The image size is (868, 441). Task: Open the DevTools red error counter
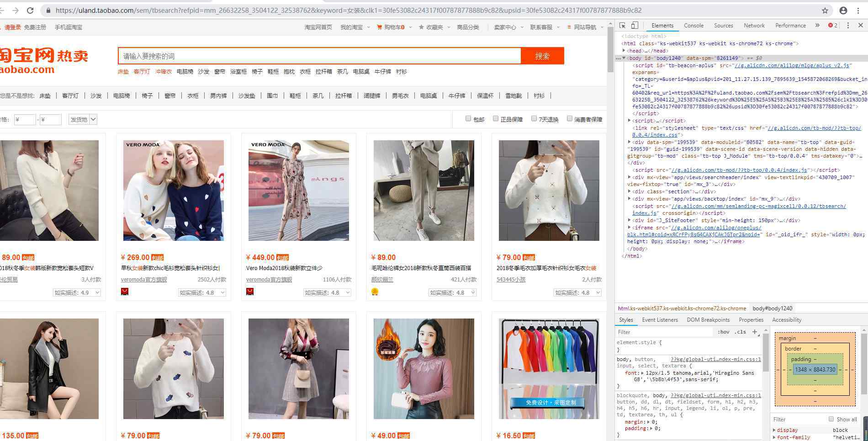tap(833, 26)
